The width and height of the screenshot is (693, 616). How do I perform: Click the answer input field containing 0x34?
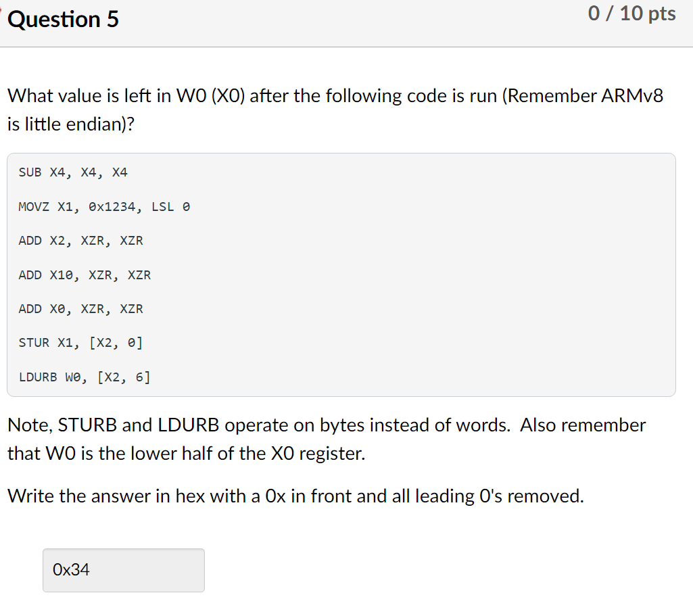coord(123,570)
